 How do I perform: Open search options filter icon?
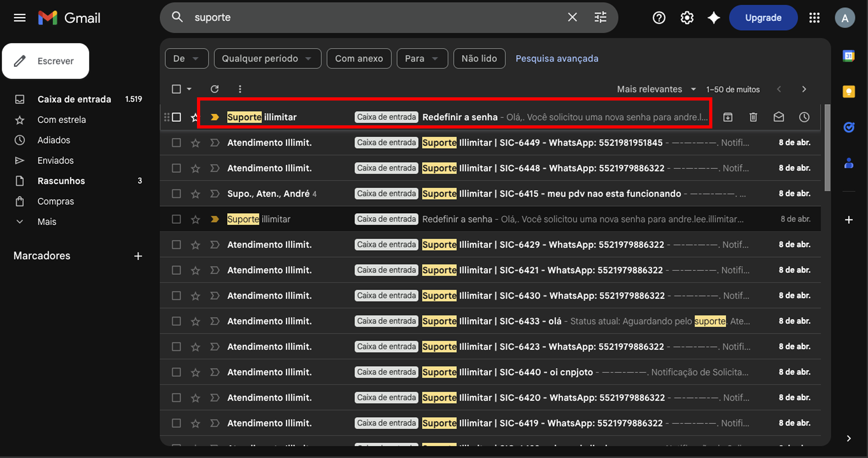tap(600, 17)
